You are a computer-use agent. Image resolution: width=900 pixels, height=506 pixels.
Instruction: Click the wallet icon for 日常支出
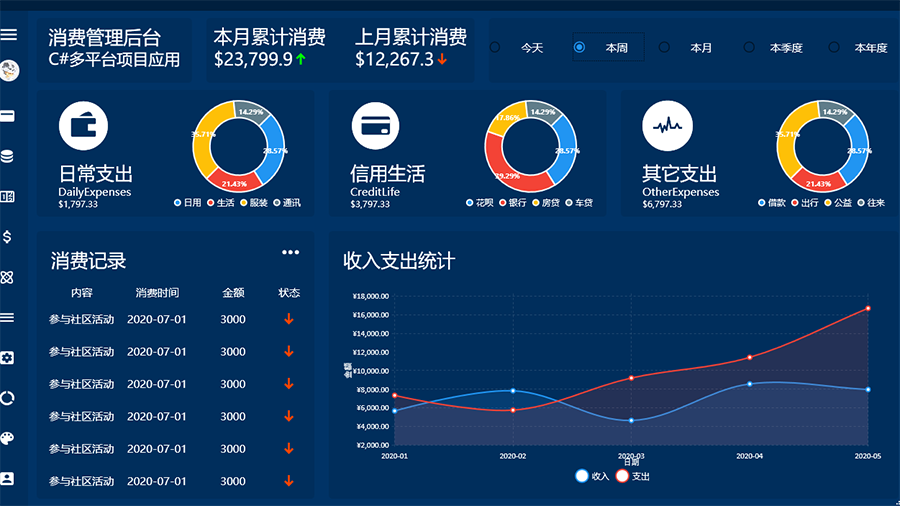point(83,125)
